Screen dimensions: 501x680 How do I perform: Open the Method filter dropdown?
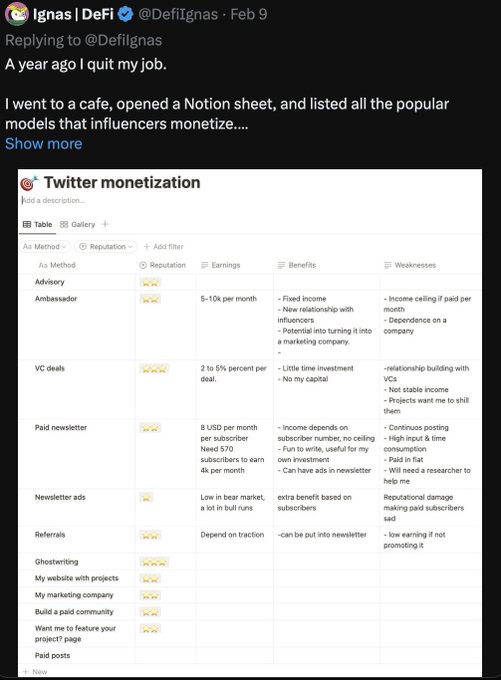[45, 246]
